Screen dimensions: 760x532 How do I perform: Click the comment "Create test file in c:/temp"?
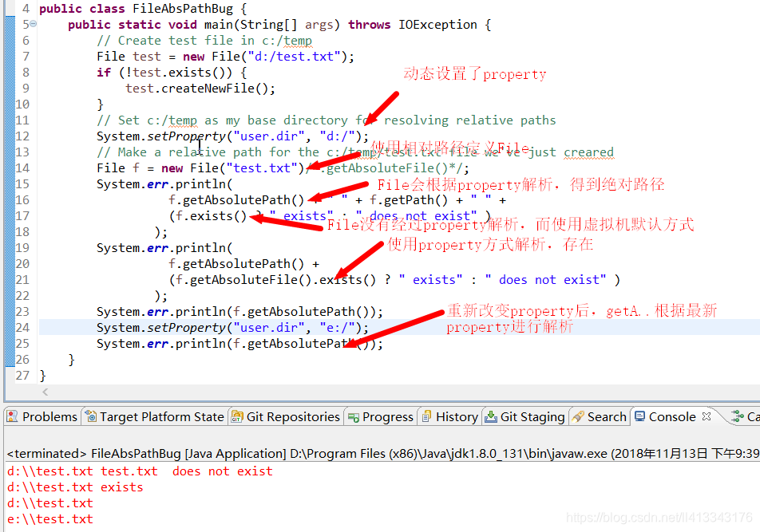coord(204,41)
